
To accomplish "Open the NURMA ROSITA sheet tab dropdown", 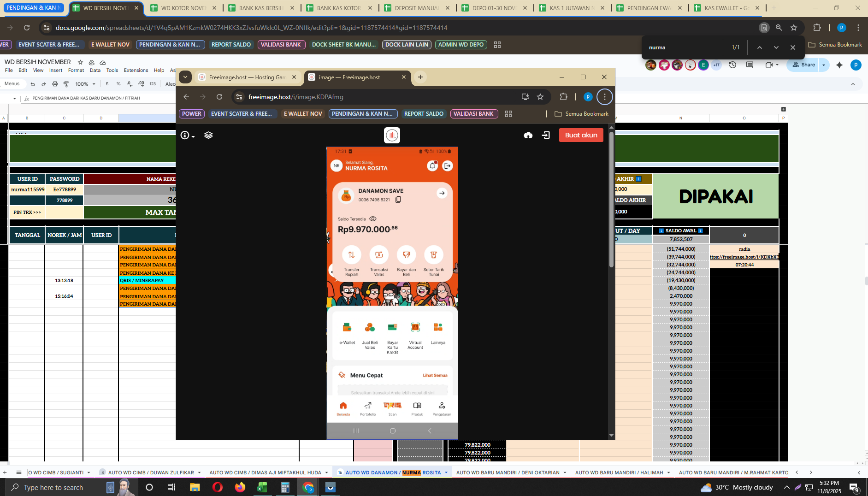I will pyautogui.click(x=446, y=472).
